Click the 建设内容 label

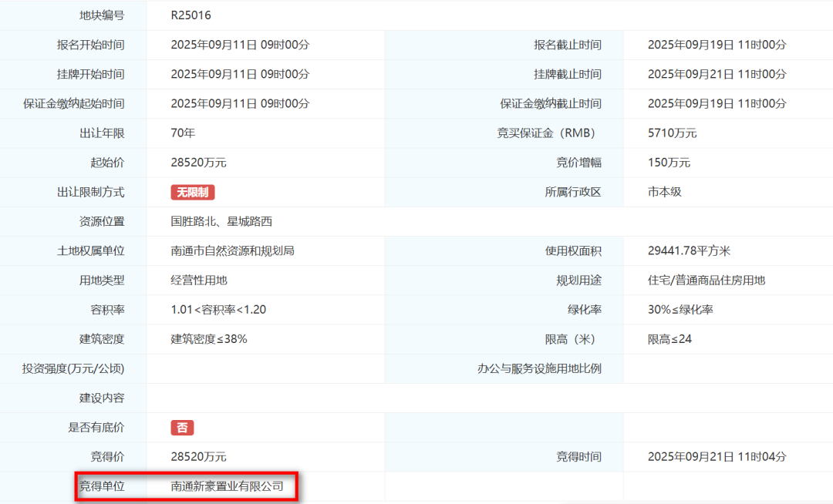(102, 398)
